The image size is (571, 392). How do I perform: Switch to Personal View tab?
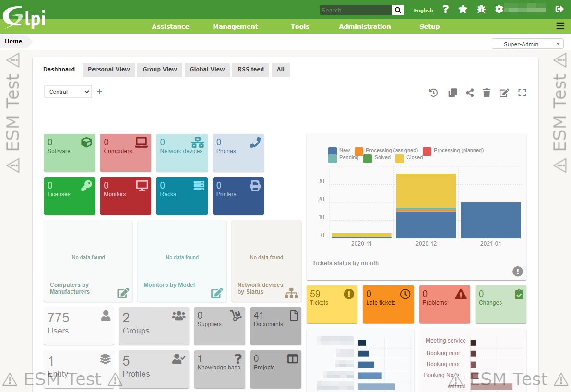click(x=109, y=69)
